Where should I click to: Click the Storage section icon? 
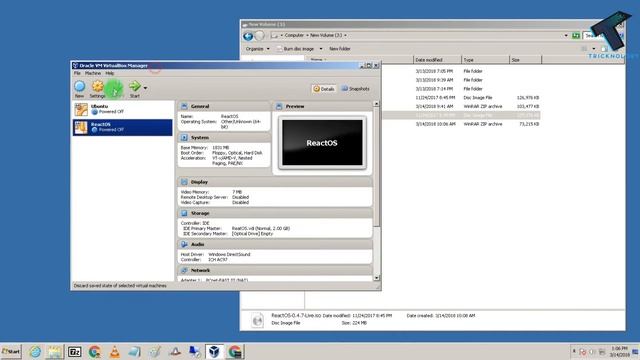tap(184, 213)
